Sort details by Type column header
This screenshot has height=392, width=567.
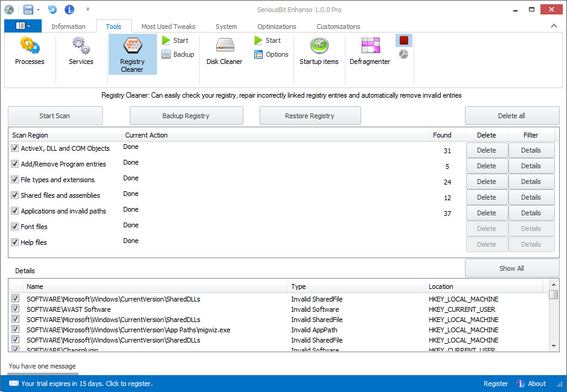click(x=356, y=286)
